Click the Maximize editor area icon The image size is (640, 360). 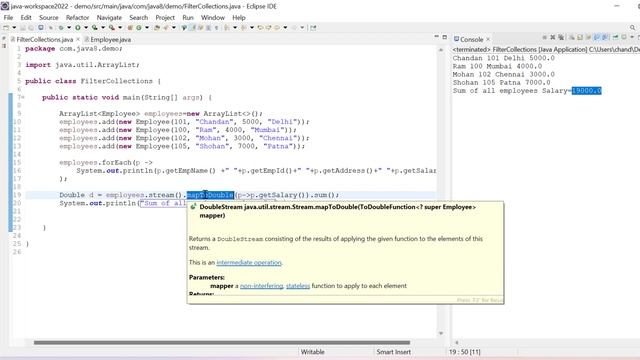[x=445, y=37]
